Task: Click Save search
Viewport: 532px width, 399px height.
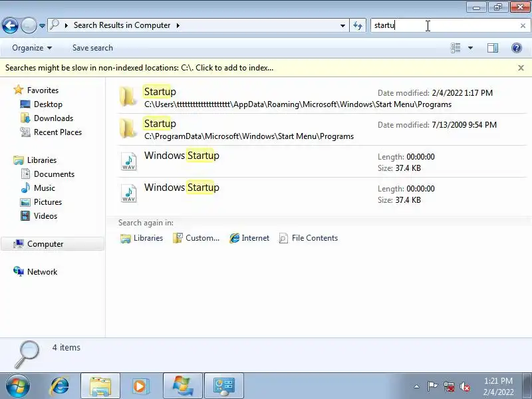Action: click(92, 48)
